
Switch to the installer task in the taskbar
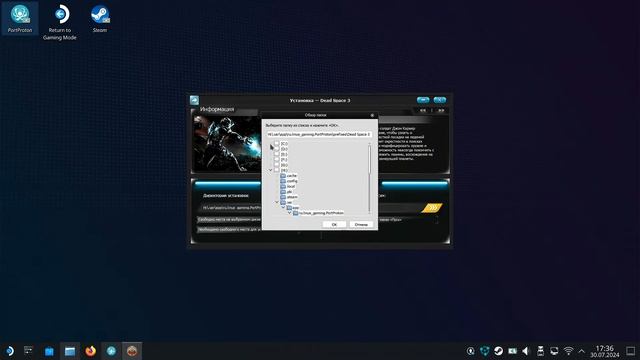click(132, 351)
